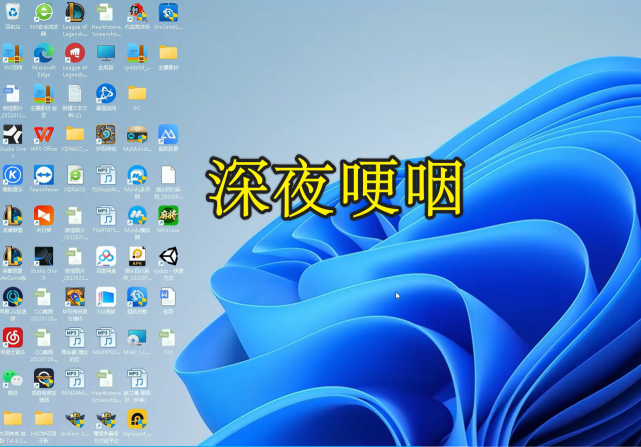
Task: Select the Studio One 5 shortcut
Action: (44, 256)
